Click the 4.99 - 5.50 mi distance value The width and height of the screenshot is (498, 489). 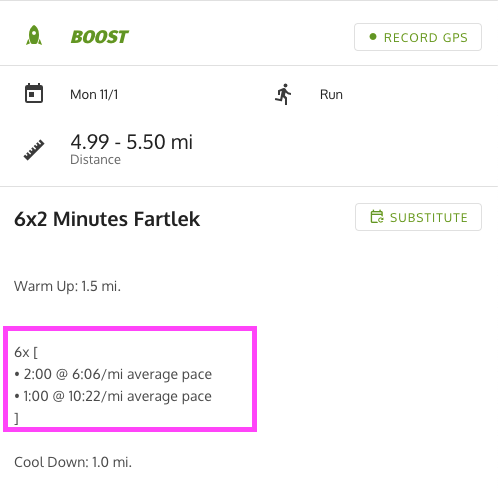click(131, 142)
